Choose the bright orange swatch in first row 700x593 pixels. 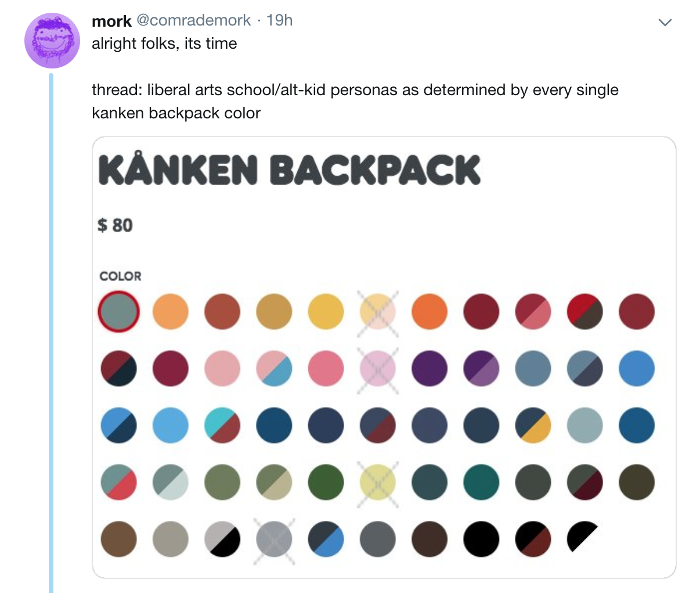tap(430, 312)
